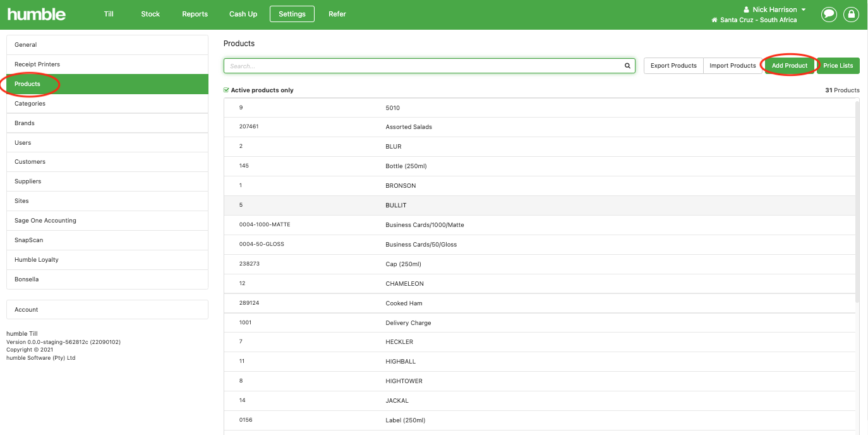The height and width of the screenshot is (435, 868).
Task: Click SKU code 0004-1000-MATTE
Action: click(x=265, y=224)
